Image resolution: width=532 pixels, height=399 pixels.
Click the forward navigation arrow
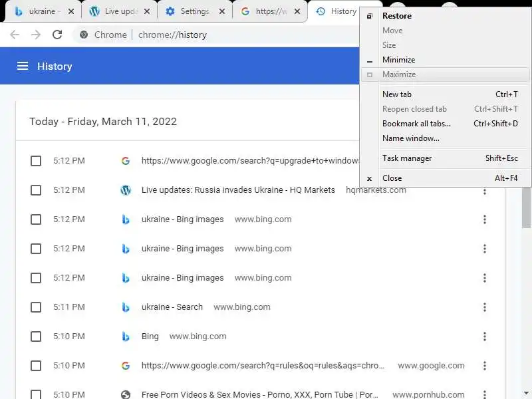(36, 35)
